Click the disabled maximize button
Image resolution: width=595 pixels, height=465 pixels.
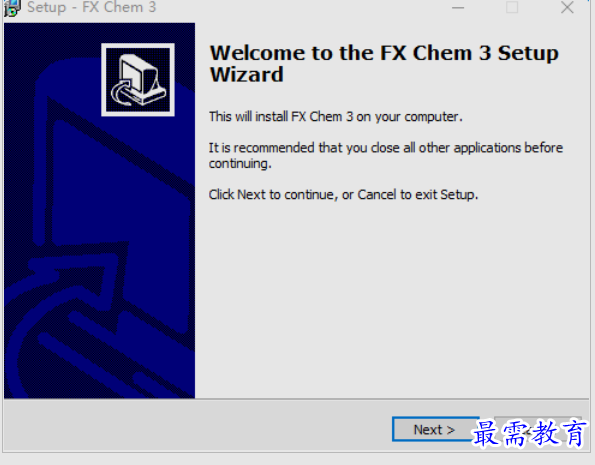click(x=512, y=7)
